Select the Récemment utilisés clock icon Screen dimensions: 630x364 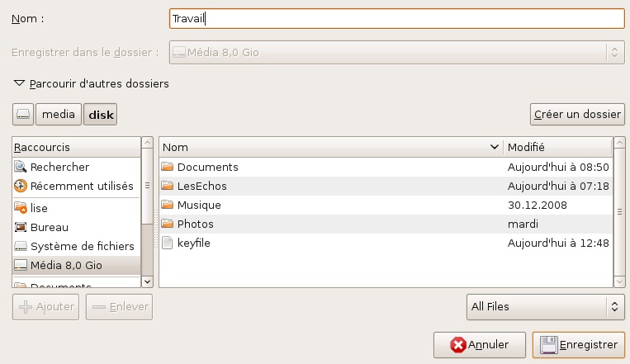pyautogui.click(x=21, y=186)
